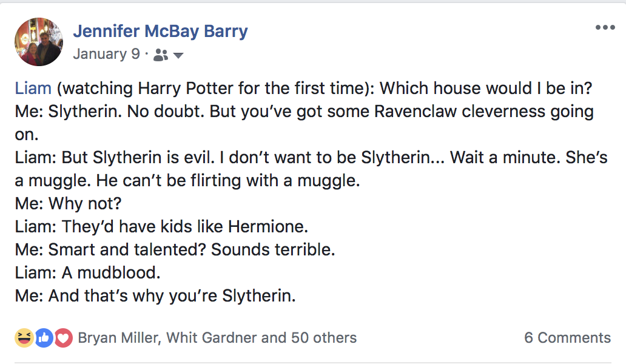This screenshot has width=626, height=364.
Task: Click the line "And that's why you're Slytherin."
Action: [x=172, y=297]
